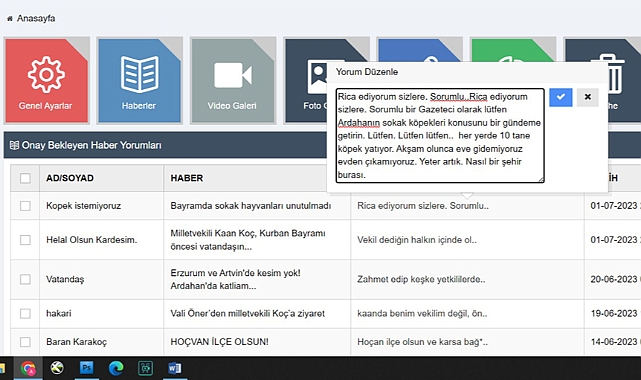
Task: Click news title 'Erzurum ve Artvin'de kesim yok!'
Action: tap(235, 273)
